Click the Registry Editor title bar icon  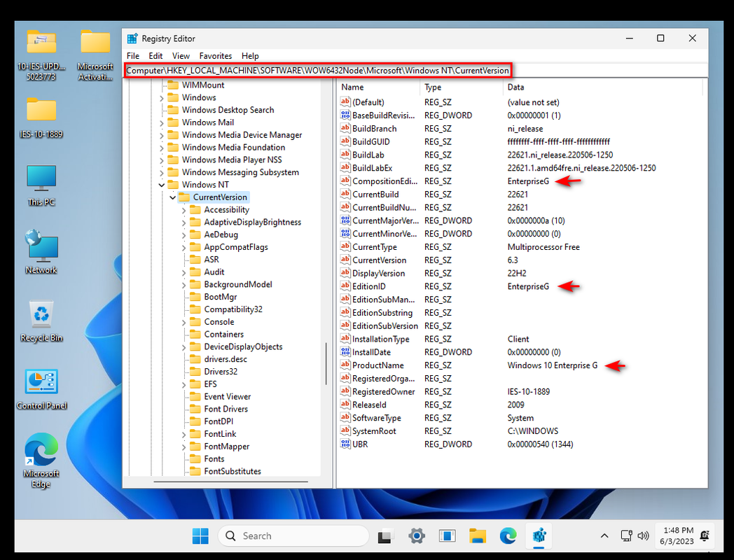(x=132, y=38)
